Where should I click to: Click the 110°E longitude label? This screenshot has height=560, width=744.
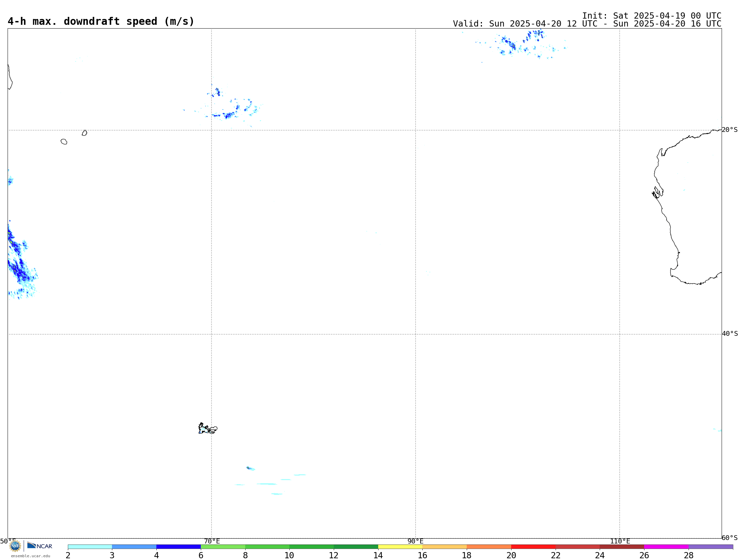pyautogui.click(x=620, y=541)
